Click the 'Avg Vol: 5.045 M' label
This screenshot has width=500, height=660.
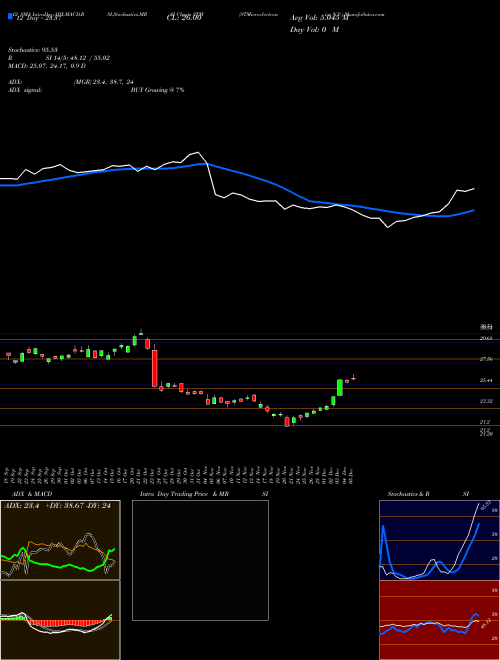(x=319, y=18)
